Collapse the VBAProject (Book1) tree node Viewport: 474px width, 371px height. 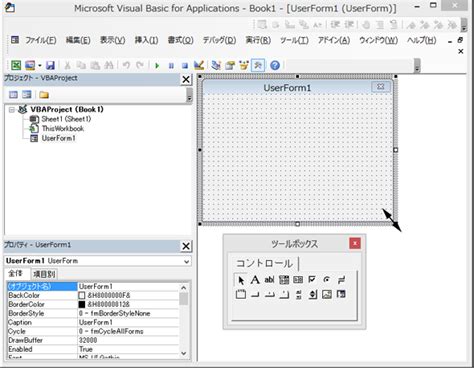coord(12,110)
